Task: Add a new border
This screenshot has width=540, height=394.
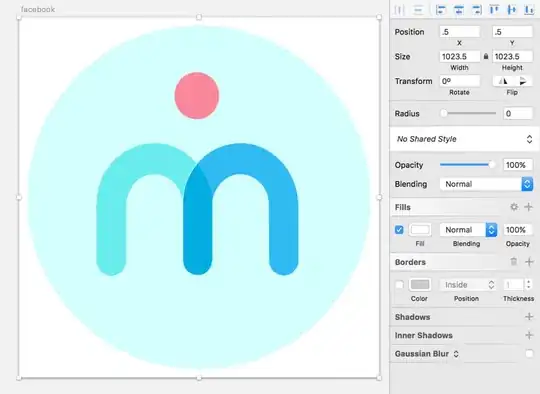Action: 529,262
